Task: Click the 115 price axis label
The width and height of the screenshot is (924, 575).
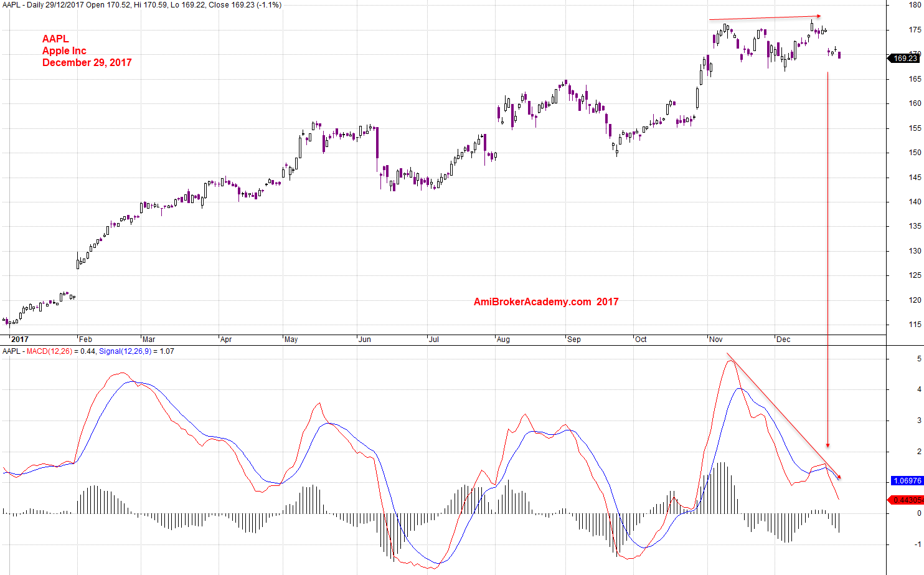Action: click(x=915, y=325)
